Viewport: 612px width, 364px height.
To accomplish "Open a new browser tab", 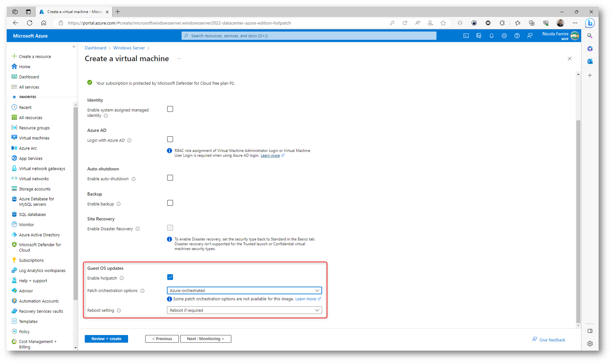I will pyautogui.click(x=118, y=12).
